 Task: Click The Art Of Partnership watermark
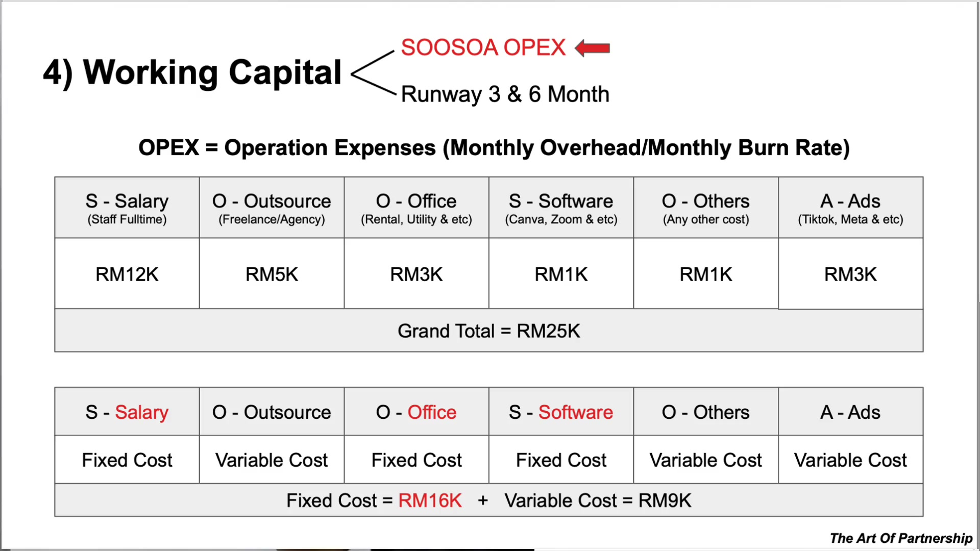coord(901,538)
